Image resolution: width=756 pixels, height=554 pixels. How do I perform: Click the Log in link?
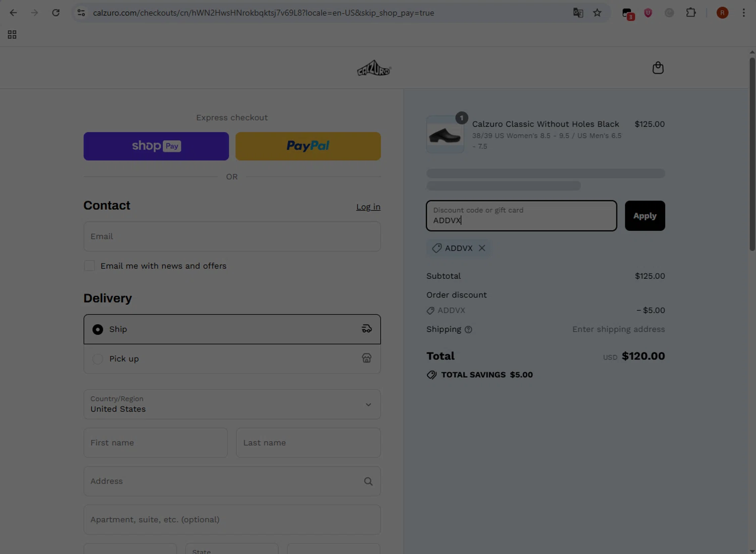click(x=368, y=207)
